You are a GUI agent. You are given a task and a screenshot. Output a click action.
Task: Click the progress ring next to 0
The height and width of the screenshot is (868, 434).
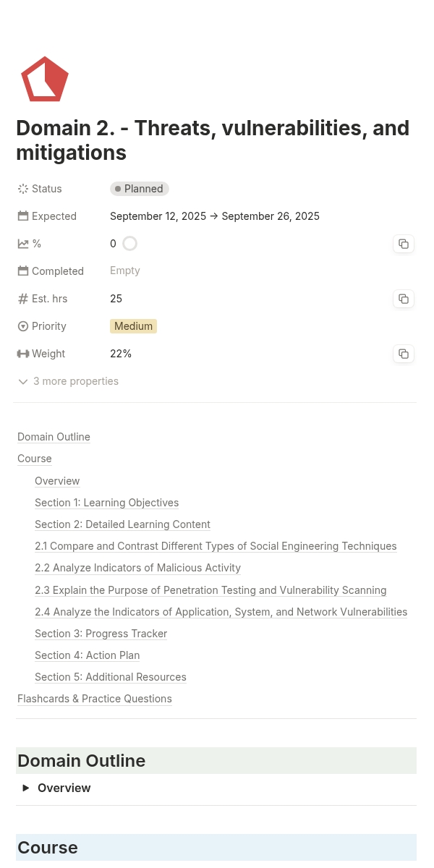(x=129, y=244)
